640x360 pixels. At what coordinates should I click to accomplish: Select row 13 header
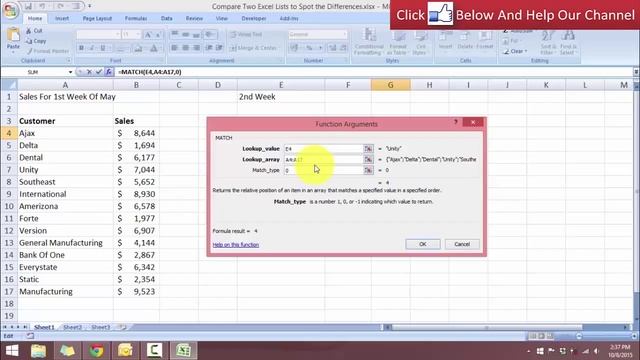coord(9,242)
